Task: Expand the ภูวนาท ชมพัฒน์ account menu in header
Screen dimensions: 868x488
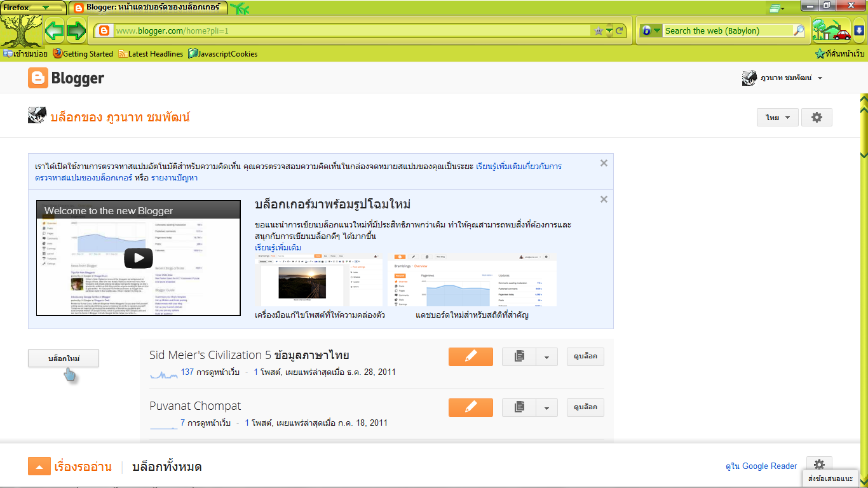Action: point(820,79)
